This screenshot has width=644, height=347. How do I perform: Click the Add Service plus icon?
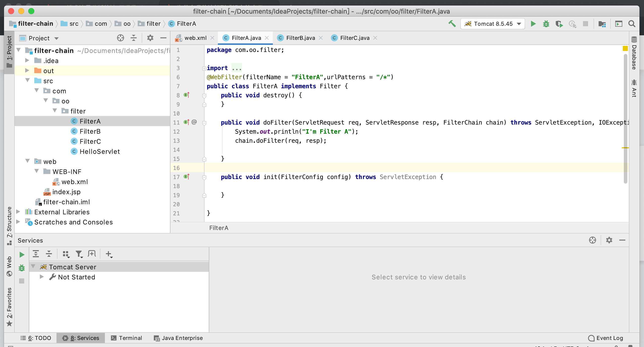point(109,254)
